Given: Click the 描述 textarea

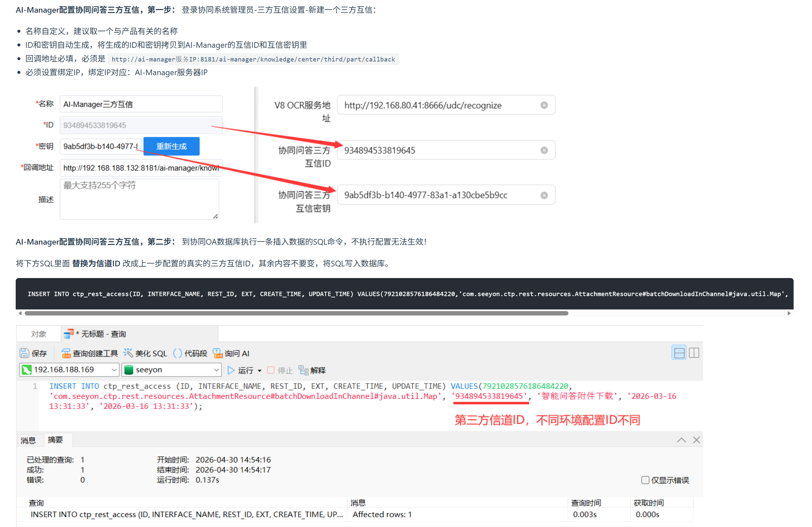Looking at the screenshot, I should pos(140,199).
